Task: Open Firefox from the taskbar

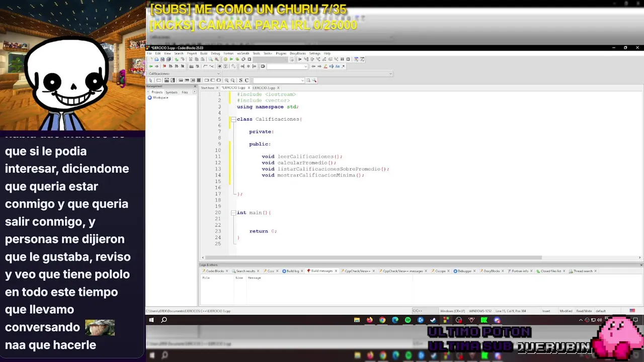Action: [x=370, y=320]
